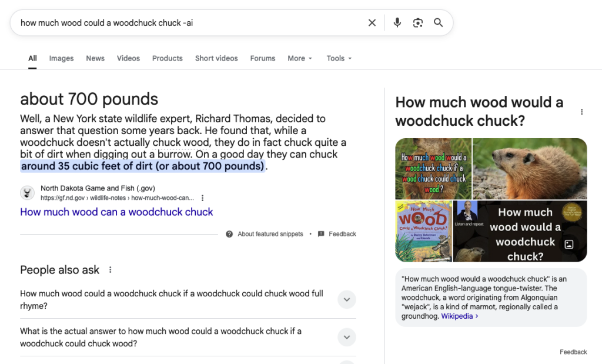
Task: Click the North Dakota Game and Fish favicon
Action: (x=27, y=193)
